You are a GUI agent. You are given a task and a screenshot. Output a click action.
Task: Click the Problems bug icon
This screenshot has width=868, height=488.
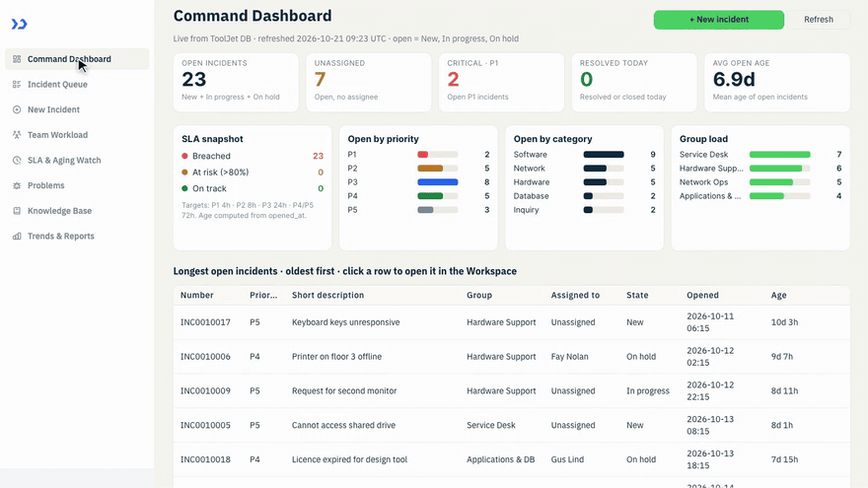[17, 185]
